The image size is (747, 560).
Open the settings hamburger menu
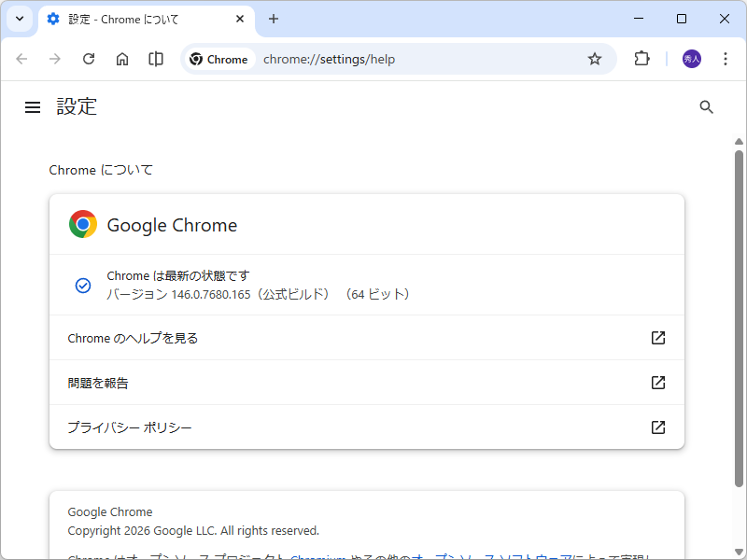(x=33, y=106)
